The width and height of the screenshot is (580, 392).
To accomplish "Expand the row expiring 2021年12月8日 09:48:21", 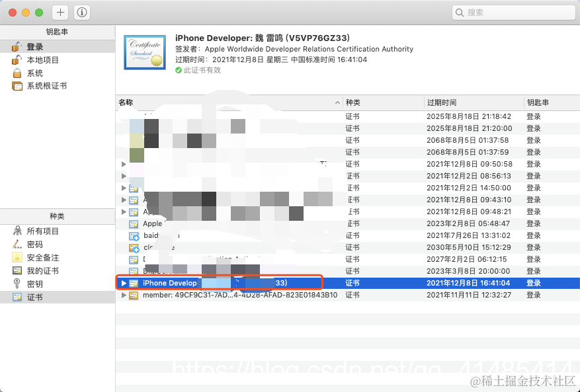I will point(124,212).
